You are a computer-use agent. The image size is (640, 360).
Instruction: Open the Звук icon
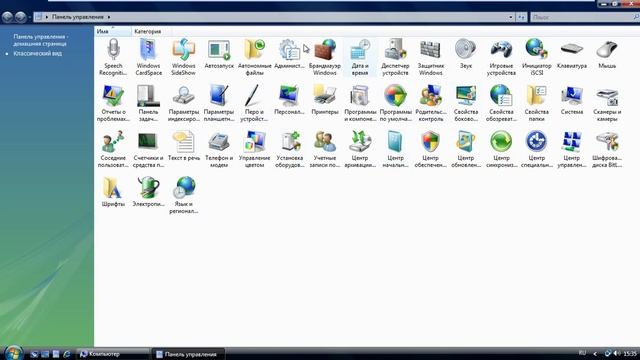point(466,53)
